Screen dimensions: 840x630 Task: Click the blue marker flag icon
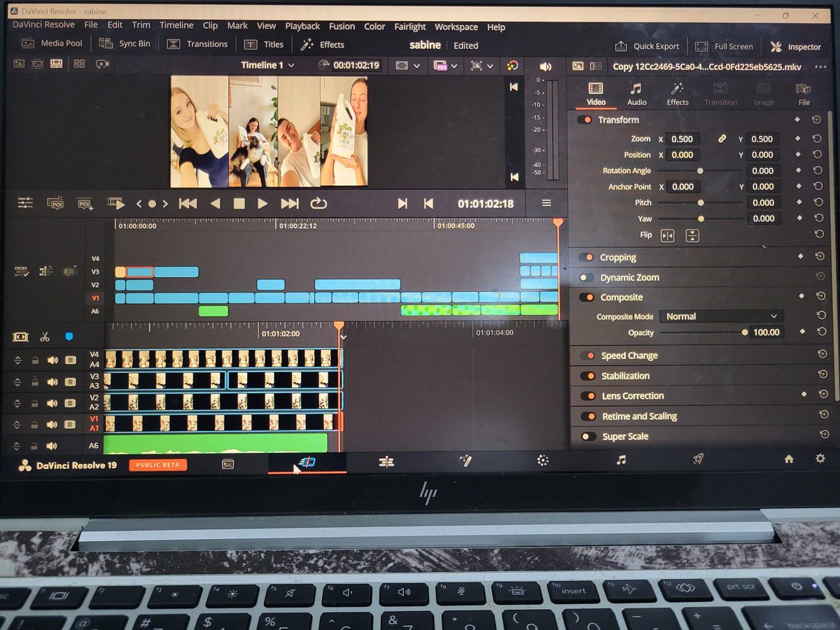pyautogui.click(x=69, y=337)
